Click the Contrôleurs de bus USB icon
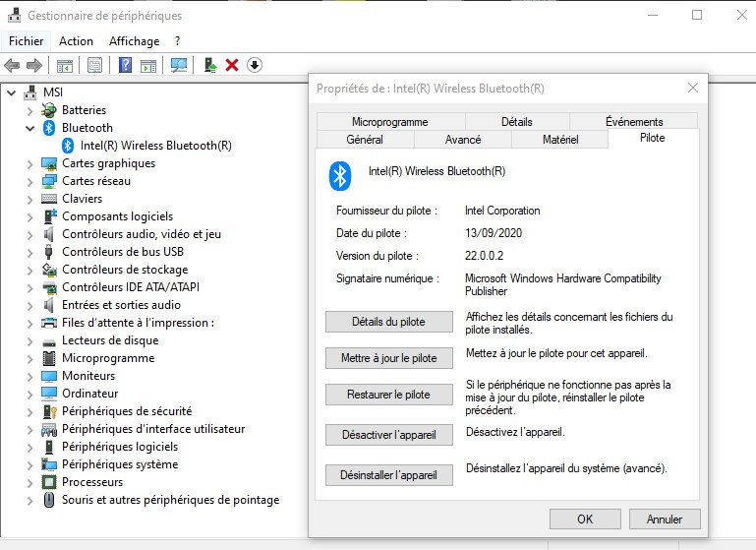Viewport: 756px width, 550px height. pyautogui.click(x=48, y=252)
